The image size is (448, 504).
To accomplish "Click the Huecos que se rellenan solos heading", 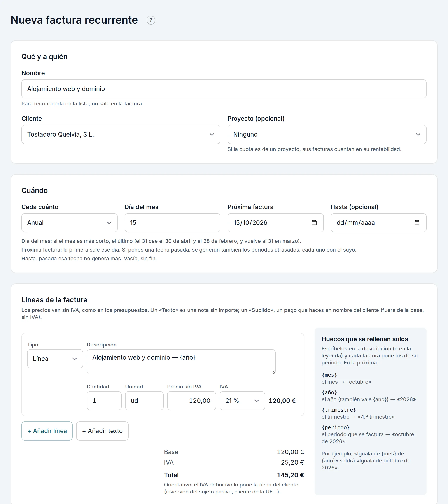I will 365,339.
